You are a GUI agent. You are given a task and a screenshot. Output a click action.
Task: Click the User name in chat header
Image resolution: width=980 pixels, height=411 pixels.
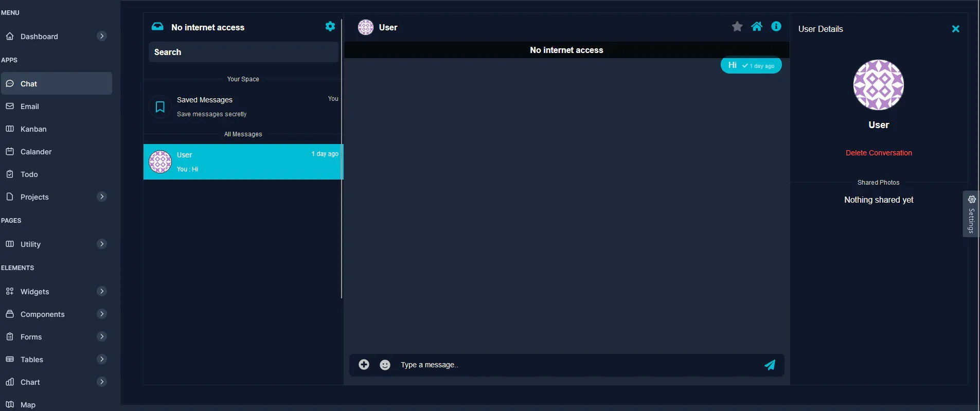click(x=388, y=27)
